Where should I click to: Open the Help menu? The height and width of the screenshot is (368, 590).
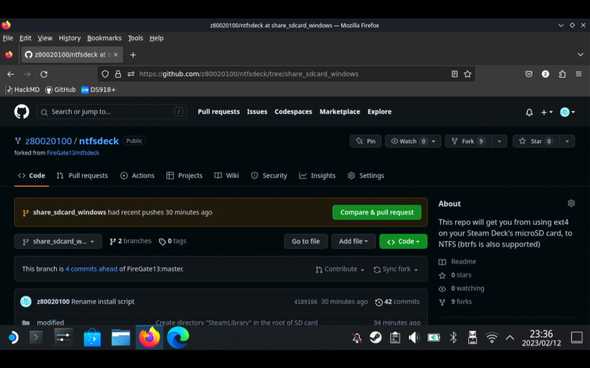point(157,38)
